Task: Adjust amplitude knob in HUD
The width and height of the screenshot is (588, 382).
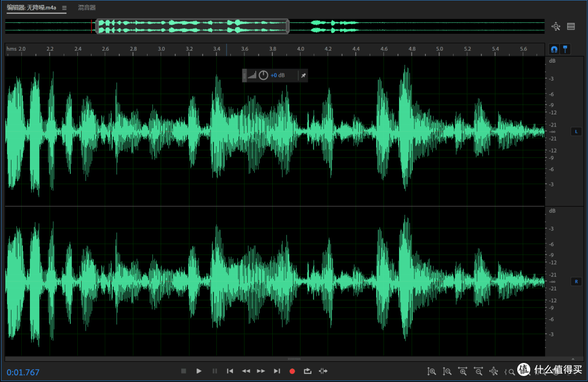Action: pos(264,75)
